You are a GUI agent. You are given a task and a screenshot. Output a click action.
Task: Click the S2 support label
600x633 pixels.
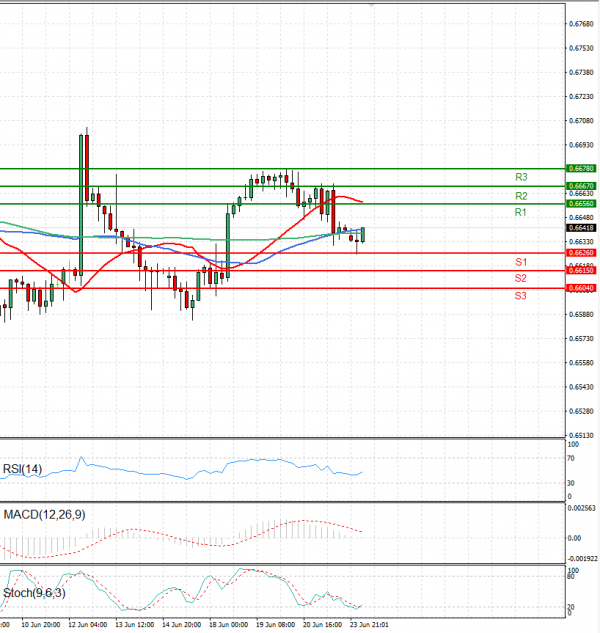(x=521, y=278)
